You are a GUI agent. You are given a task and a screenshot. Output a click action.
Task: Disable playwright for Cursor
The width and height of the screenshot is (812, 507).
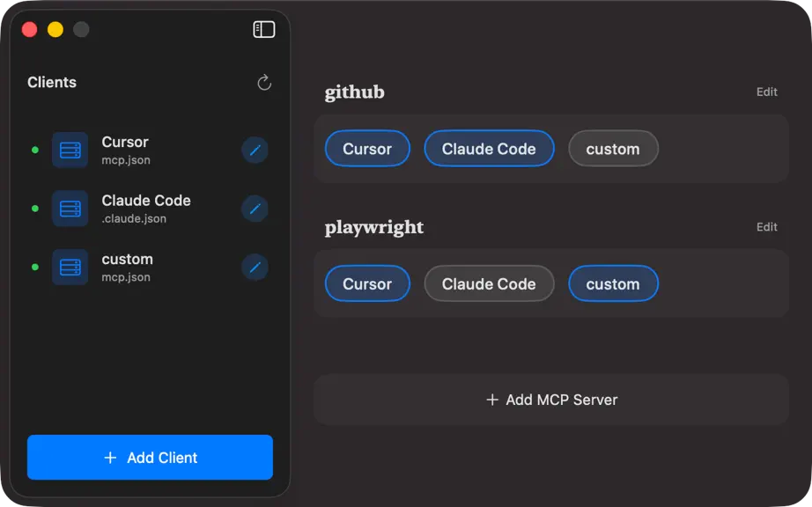367,283
